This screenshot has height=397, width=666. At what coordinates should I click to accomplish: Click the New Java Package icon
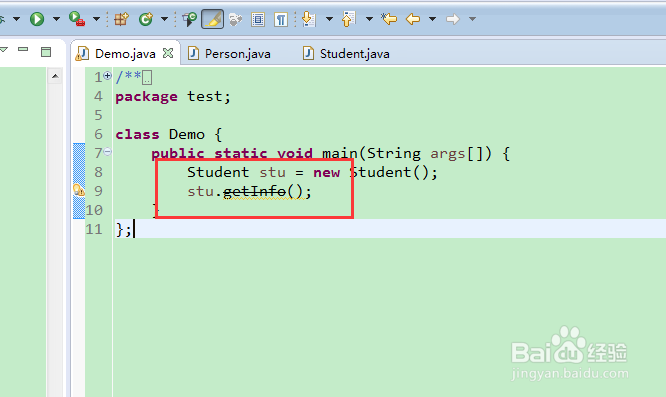click(121, 19)
